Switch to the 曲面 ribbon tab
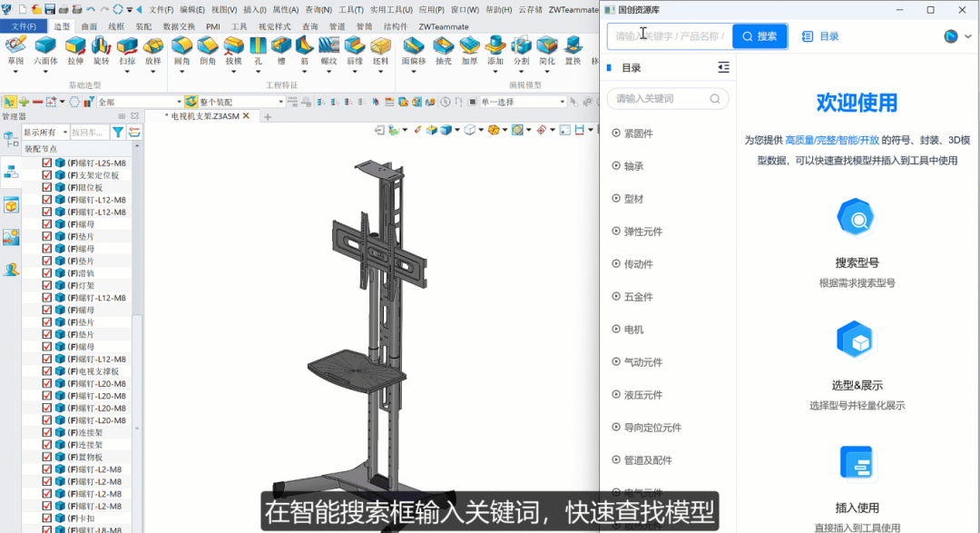 click(89, 26)
